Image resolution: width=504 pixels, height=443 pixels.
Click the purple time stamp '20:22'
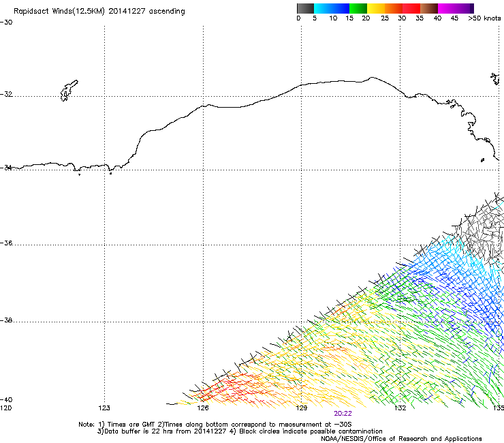click(343, 414)
